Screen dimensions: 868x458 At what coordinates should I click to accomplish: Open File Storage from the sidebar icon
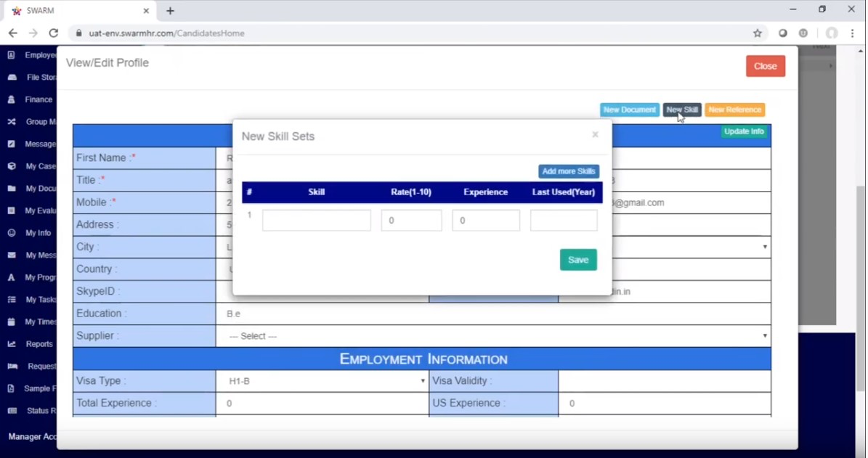click(11, 77)
